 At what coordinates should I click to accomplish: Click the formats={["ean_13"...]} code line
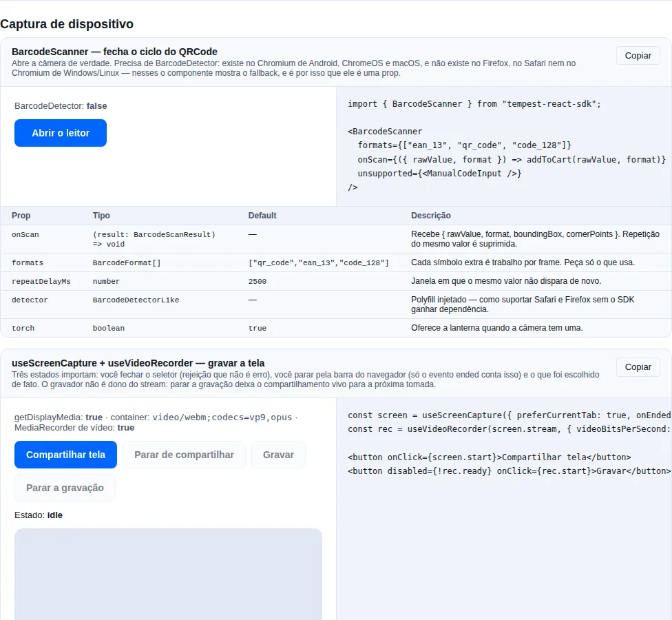click(x=464, y=145)
